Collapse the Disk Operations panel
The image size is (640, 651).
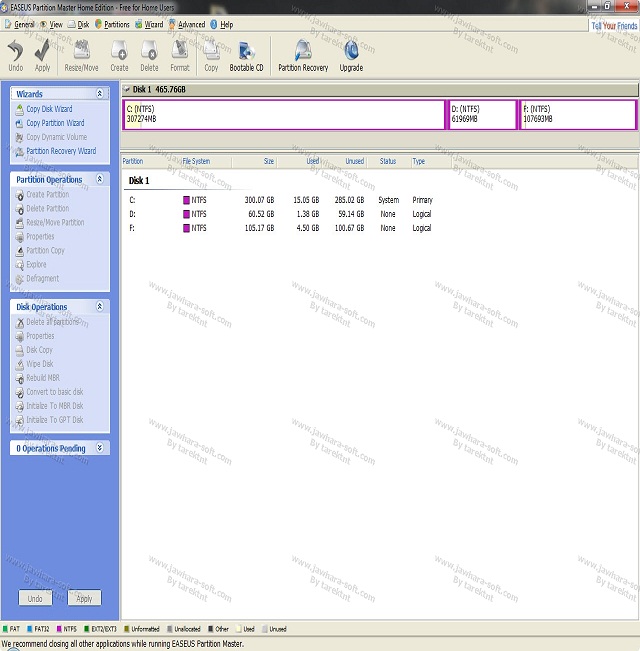(100, 306)
